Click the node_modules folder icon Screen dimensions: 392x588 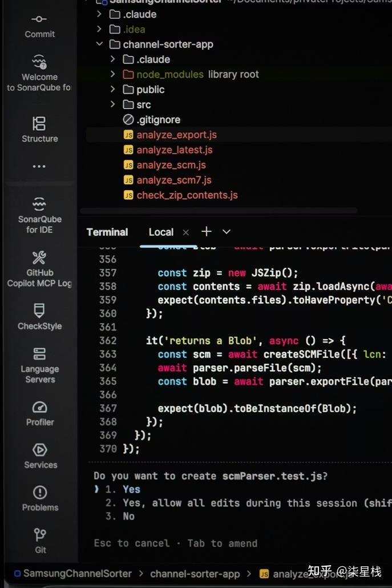128,74
